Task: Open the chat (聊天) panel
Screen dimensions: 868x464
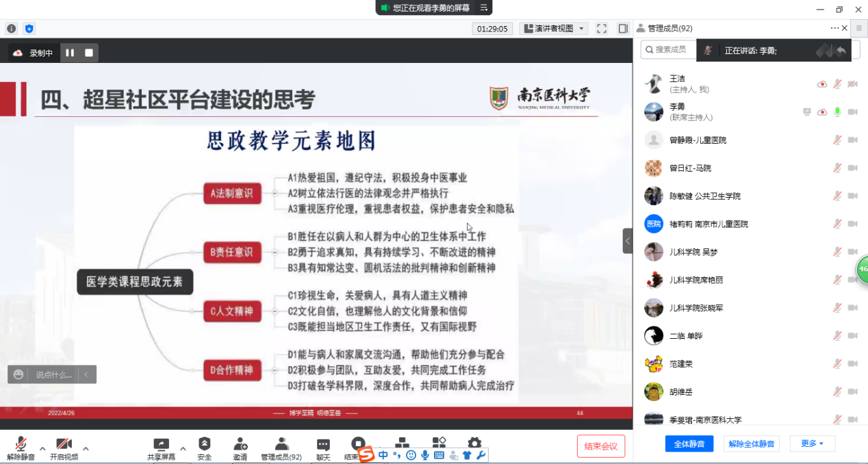Action: [x=323, y=446]
